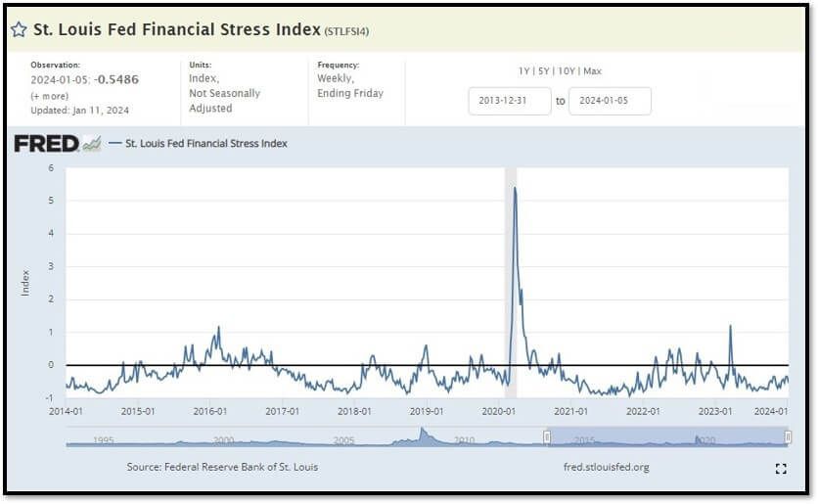Click the x-axis label 2020-01

click(x=498, y=411)
